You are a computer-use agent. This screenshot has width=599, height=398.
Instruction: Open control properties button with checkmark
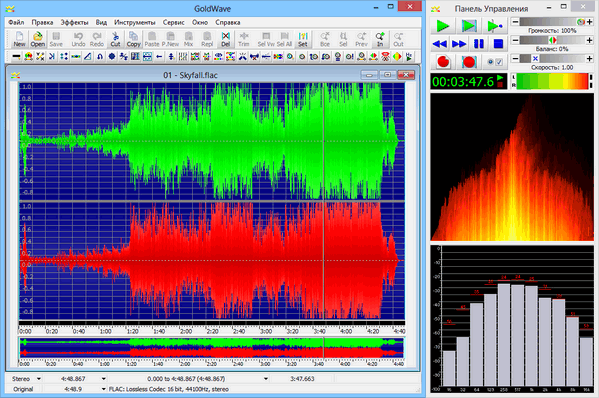click(x=495, y=62)
